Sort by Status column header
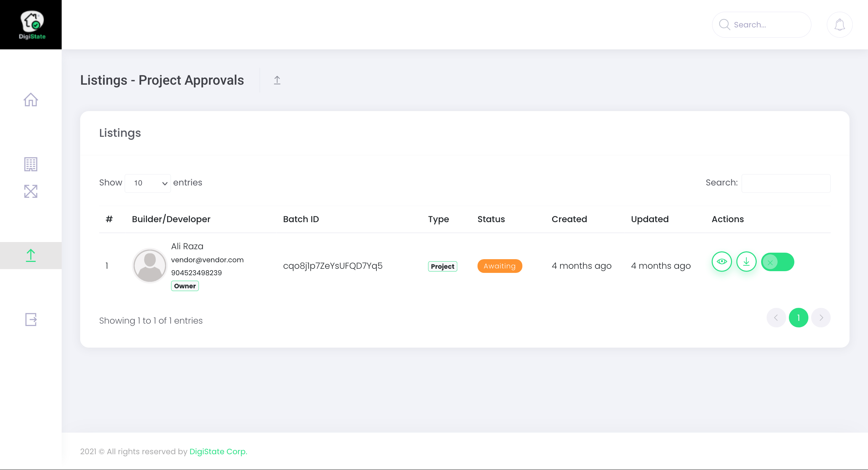 491,219
